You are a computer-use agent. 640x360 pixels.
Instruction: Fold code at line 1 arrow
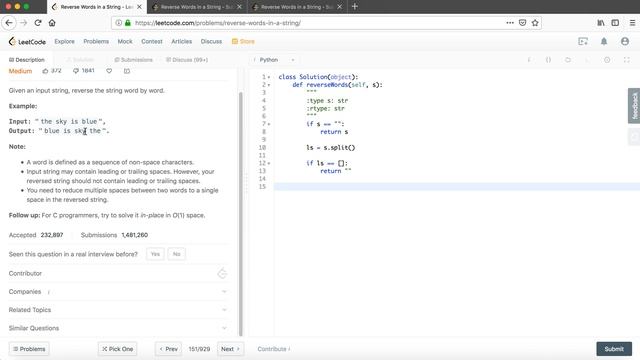(269, 77)
